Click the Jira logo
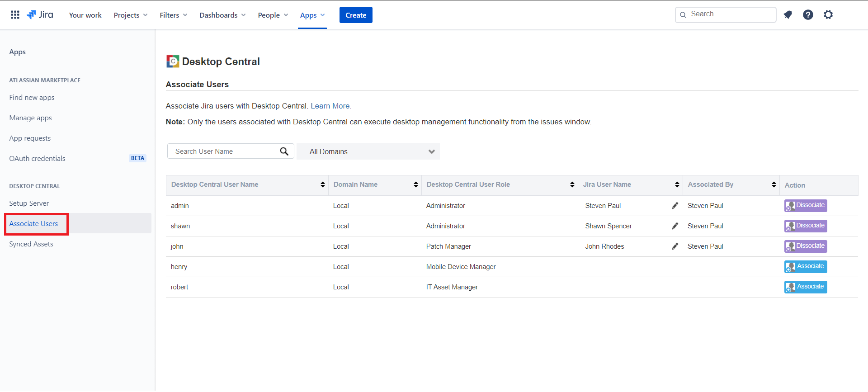Image resolution: width=868 pixels, height=392 pixels. 40,15
